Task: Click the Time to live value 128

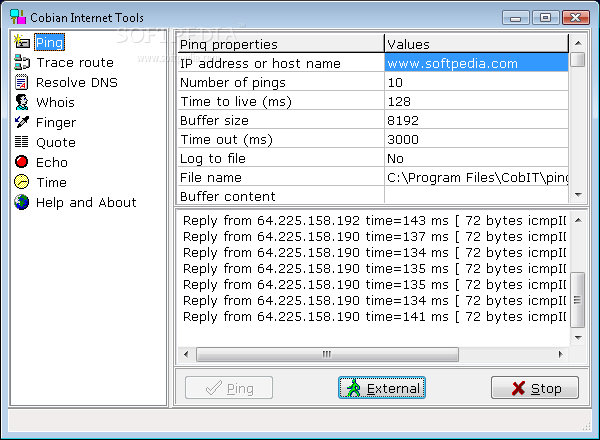Action: [476, 101]
